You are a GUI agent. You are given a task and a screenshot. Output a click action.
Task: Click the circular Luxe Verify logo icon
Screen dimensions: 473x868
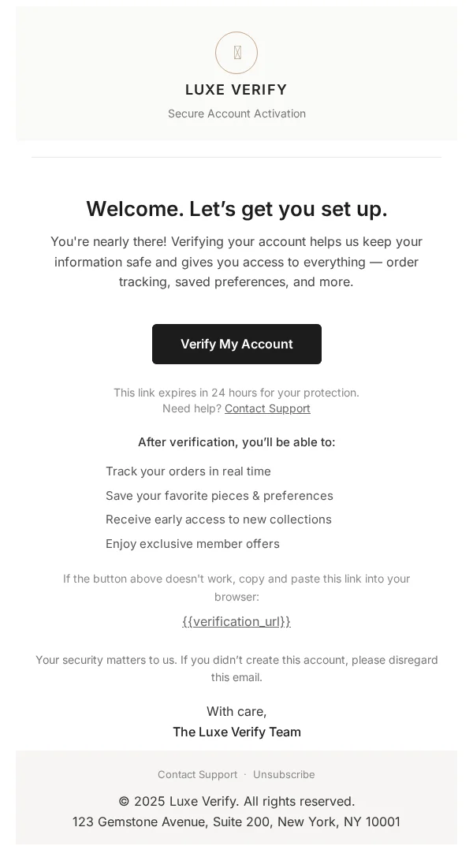tap(236, 53)
